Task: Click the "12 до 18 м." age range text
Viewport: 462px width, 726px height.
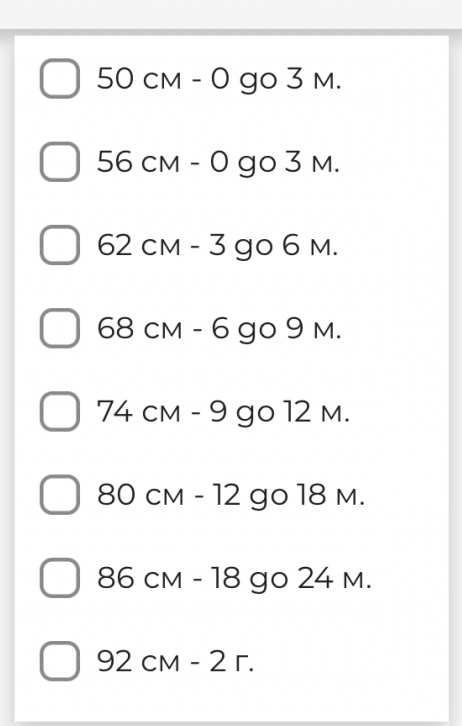Action: click(x=288, y=496)
